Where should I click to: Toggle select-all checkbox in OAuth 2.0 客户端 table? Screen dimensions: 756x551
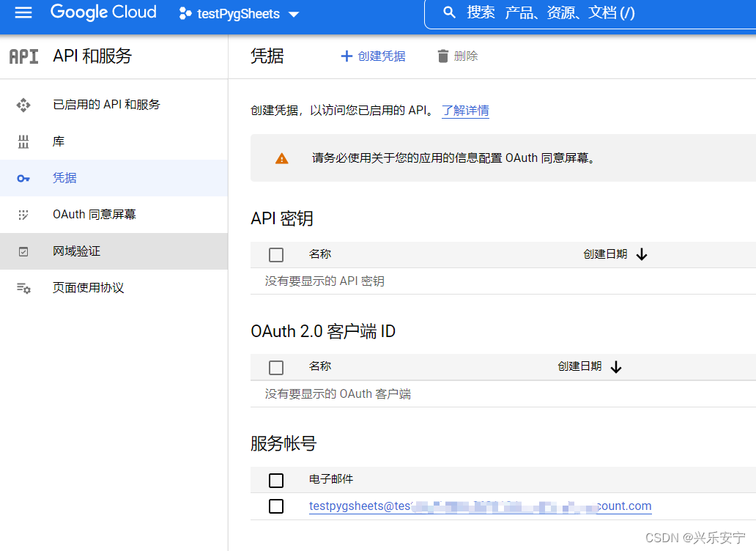click(x=276, y=367)
